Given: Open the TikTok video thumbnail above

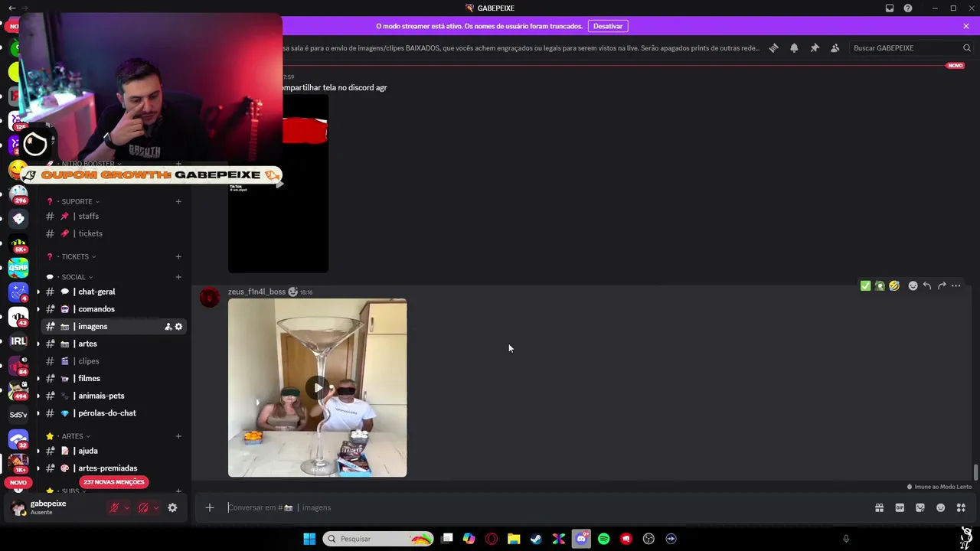Looking at the screenshot, I should pos(278,184).
